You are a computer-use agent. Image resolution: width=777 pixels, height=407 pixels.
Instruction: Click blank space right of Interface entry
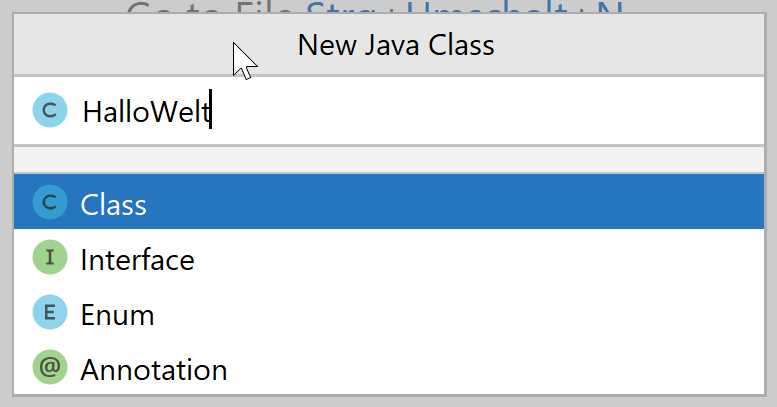click(x=478, y=258)
